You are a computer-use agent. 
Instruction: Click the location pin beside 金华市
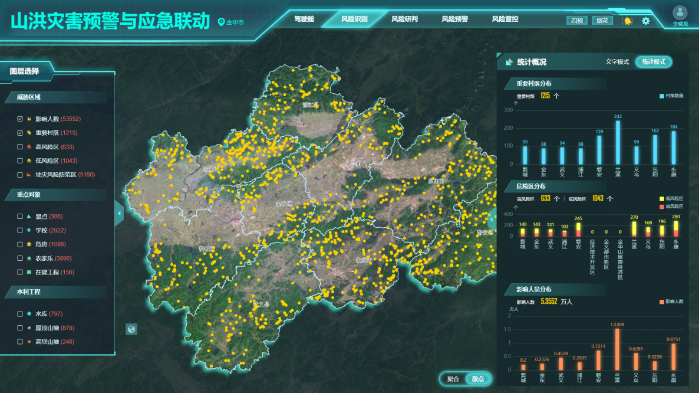tap(221, 22)
